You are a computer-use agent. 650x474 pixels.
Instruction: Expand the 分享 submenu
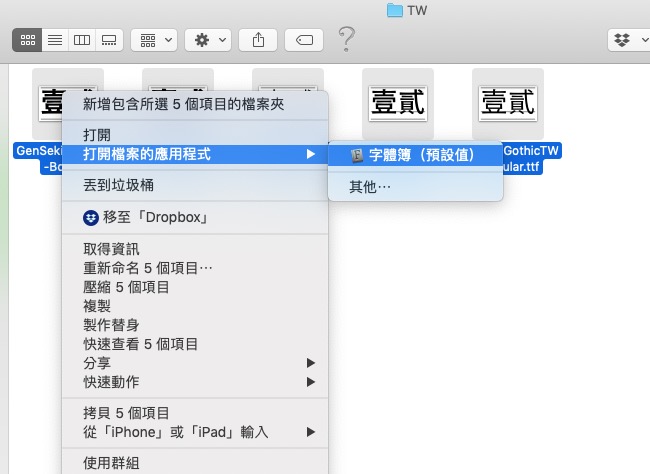[x=195, y=363]
